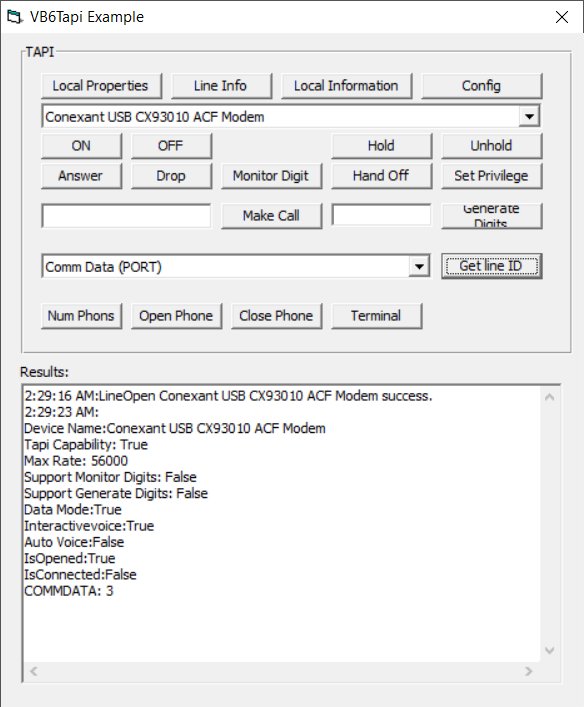Viewport: 584px width, 707px height.
Task: Open Line Info
Action: pos(221,86)
